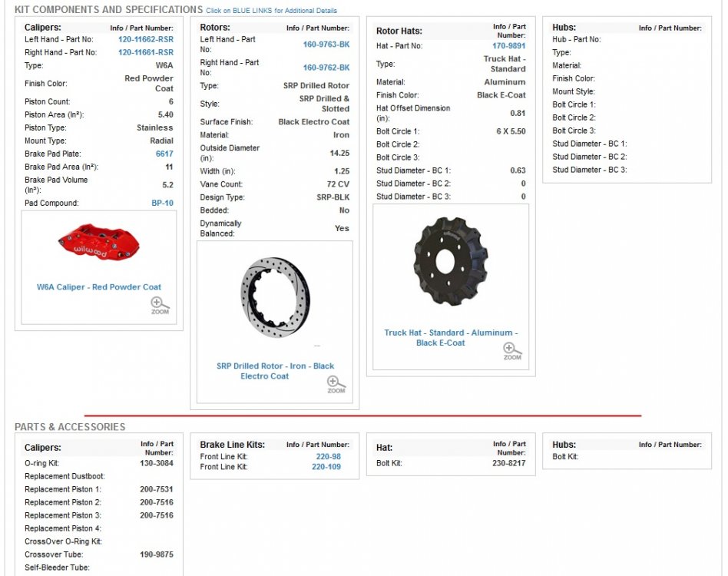Open left hand caliper part 120-11662-RSR

(x=145, y=39)
